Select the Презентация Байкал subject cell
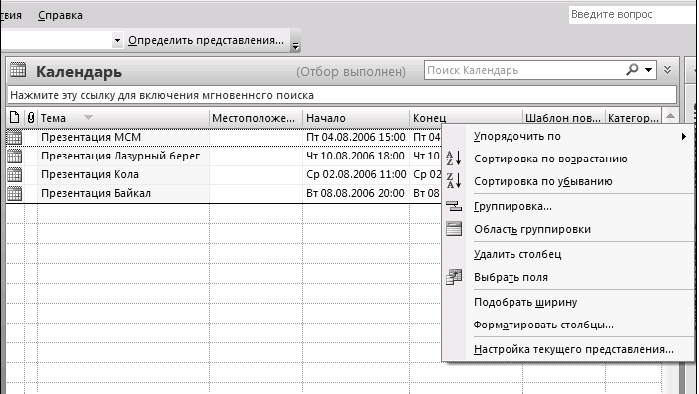The width and height of the screenshot is (699, 394). [x=123, y=193]
